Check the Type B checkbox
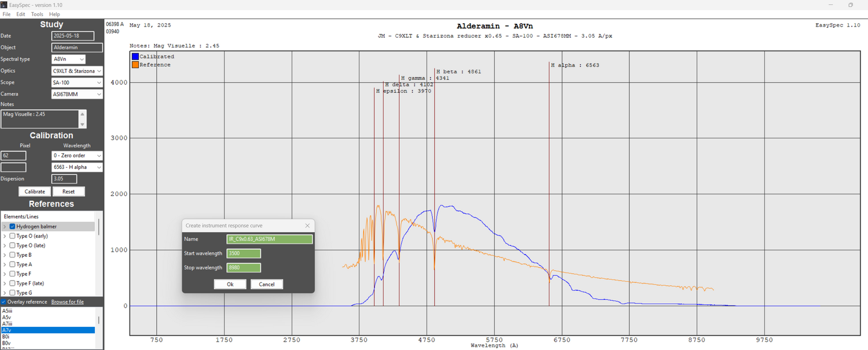Screen dimensions: 868x350 coord(13,255)
